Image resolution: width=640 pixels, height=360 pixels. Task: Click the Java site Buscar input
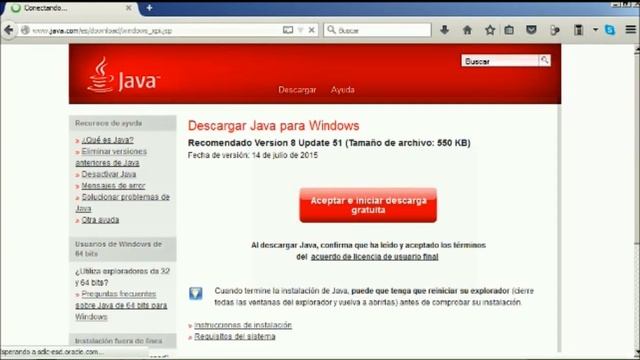500,61
